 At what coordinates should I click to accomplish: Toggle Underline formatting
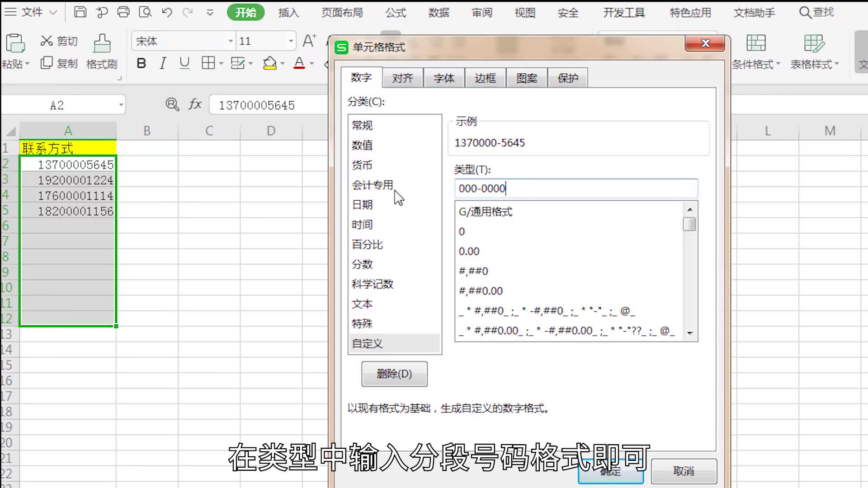[184, 63]
